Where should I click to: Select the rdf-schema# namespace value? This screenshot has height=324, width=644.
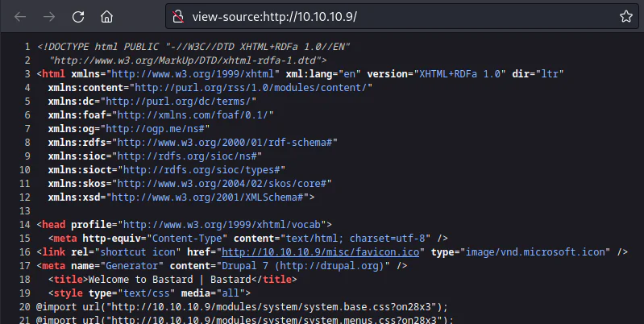(x=225, y=142)
